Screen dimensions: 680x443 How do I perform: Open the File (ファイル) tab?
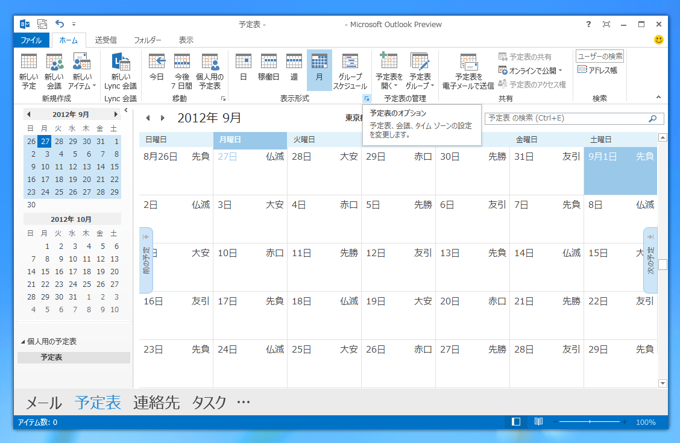(x=31, y=40)
